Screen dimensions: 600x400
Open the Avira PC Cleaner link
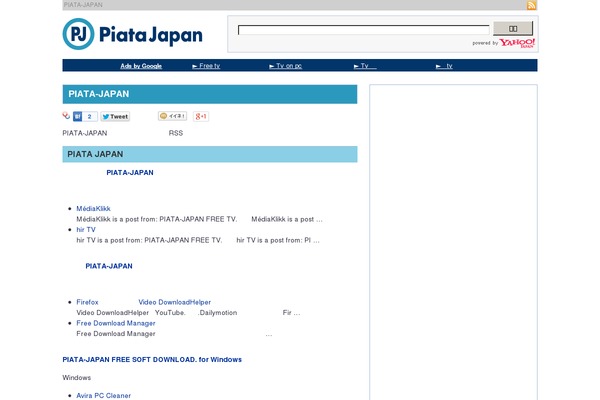pos(103,395)
